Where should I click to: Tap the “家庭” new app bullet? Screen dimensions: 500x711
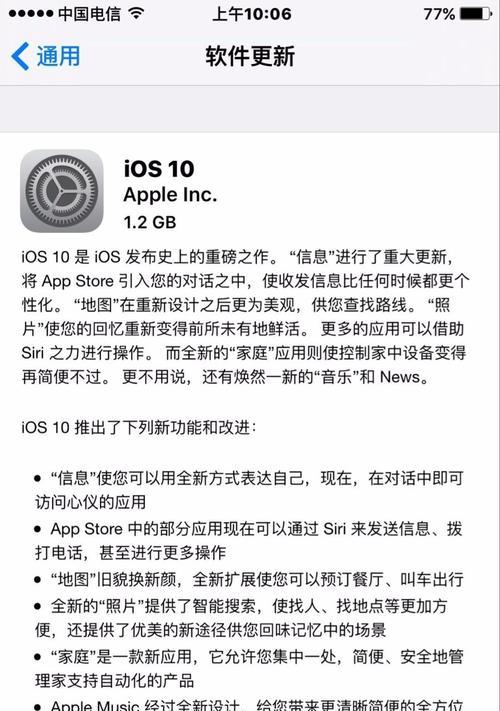249,668
